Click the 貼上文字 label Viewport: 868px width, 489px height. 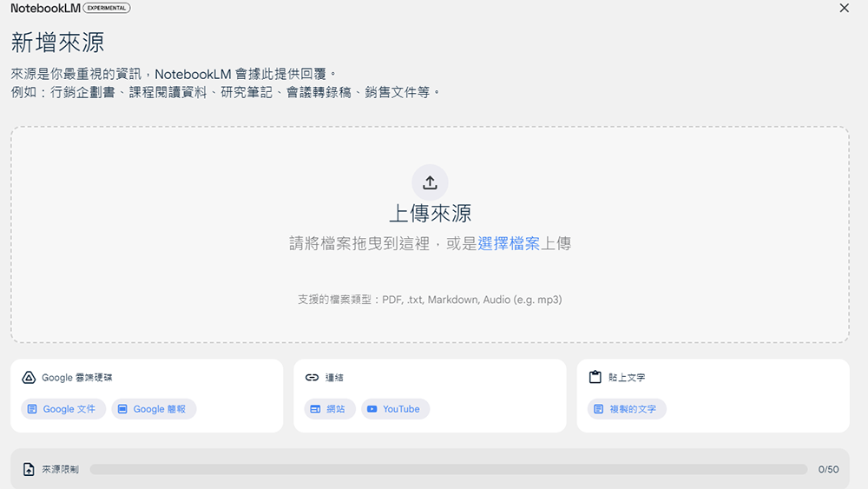click(x=627, y=377)
